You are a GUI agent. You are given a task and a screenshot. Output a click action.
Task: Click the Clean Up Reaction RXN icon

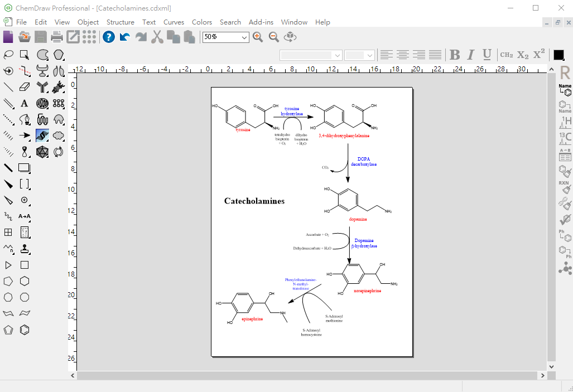click(565, 187)
